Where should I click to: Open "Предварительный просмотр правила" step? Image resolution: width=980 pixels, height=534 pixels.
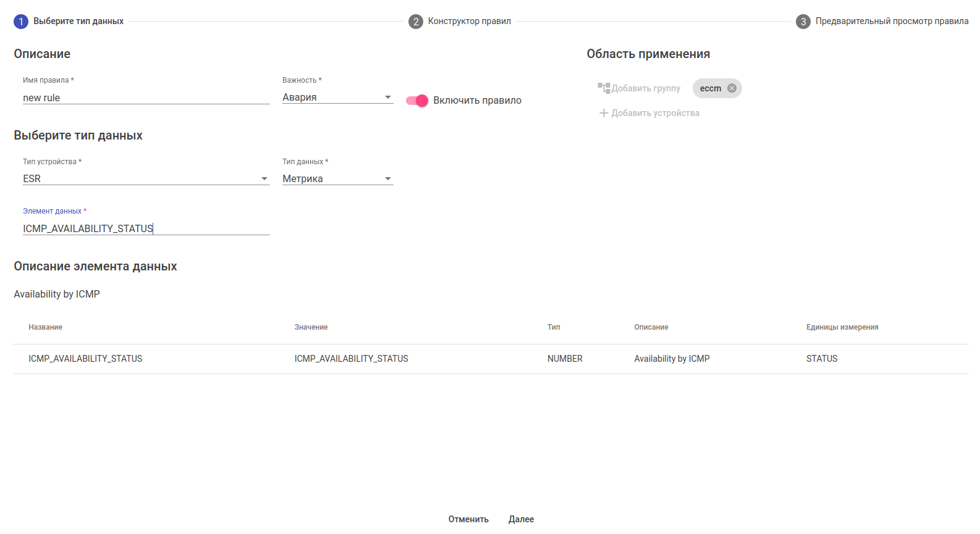coord(892,22)
